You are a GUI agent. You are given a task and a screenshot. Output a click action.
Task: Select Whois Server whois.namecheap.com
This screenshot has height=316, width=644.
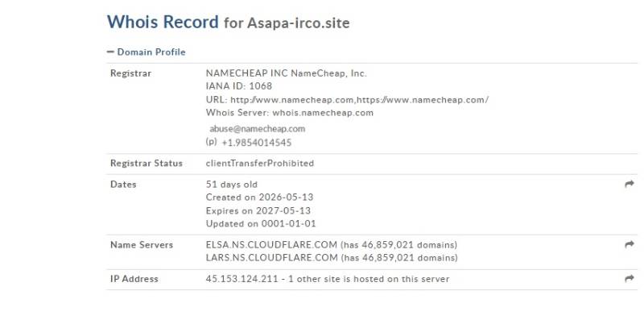tap(290, 113)
